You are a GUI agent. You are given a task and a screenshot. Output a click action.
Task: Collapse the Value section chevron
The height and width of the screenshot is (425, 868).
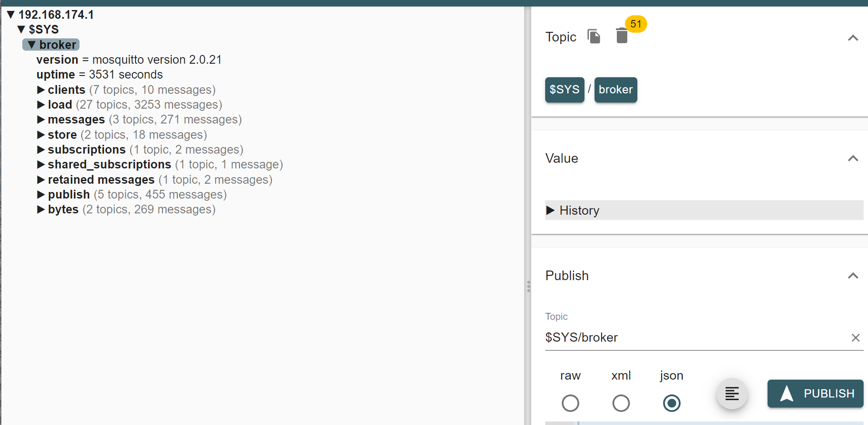[853, 158]
